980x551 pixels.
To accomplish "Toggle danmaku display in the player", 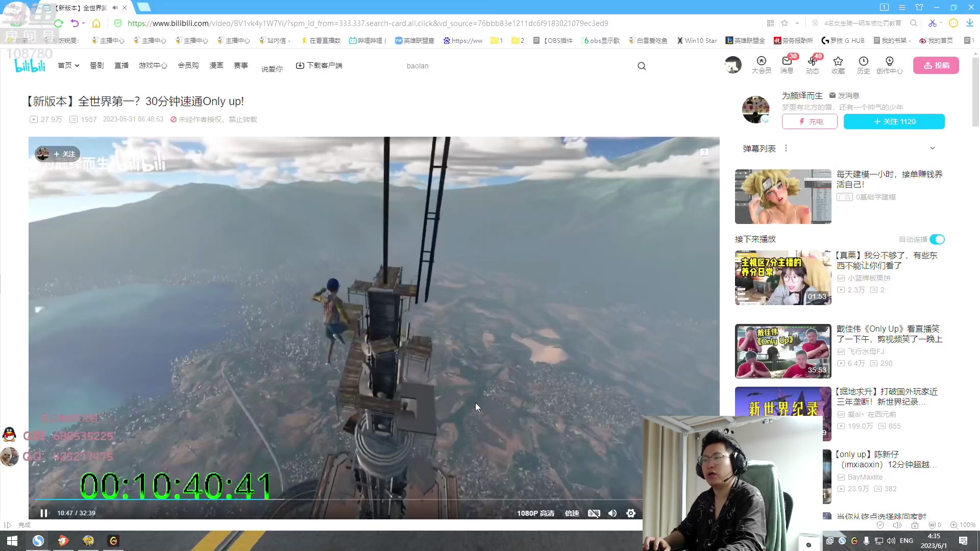I will point(594,513).
